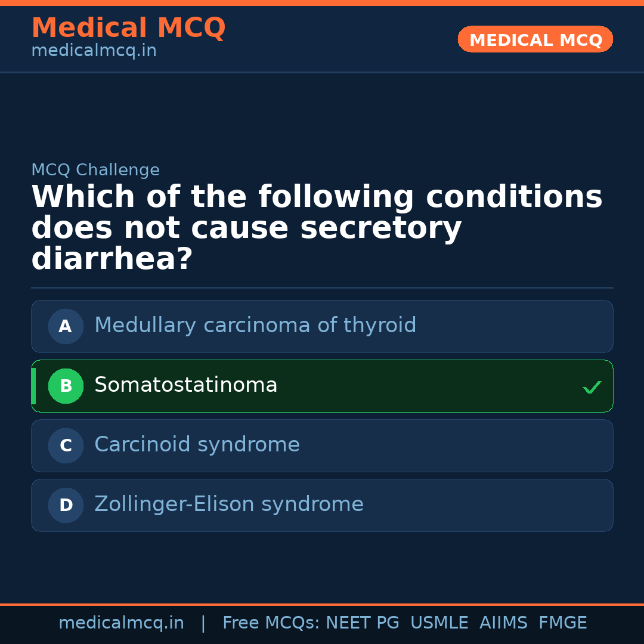Click the FMGE footer text
644x644 pixels.
[562, 623]
